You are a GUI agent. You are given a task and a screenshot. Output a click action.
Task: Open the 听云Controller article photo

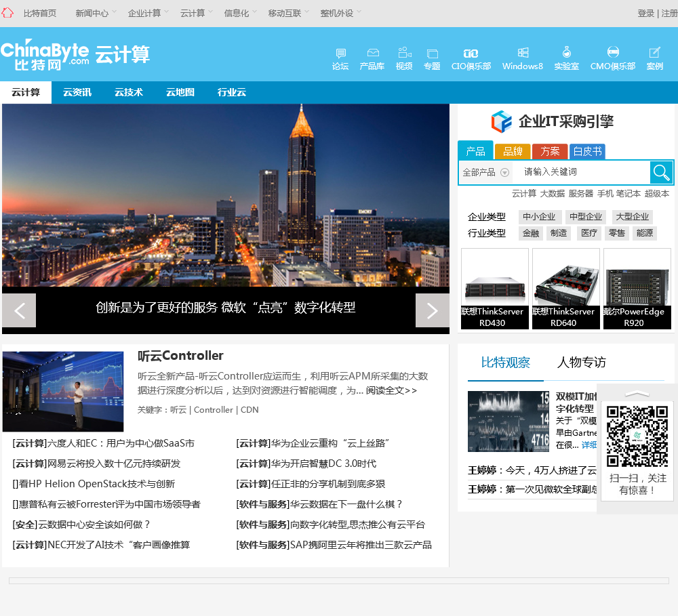63,391
